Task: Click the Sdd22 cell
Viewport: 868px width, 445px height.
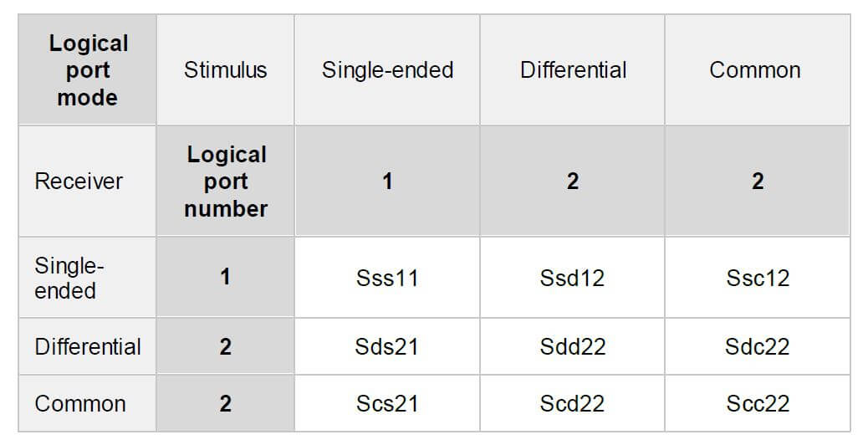Action: pos(572,346)
